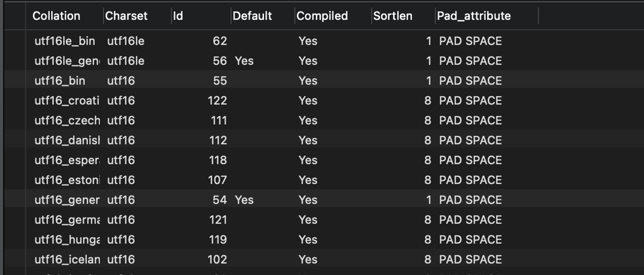
Task: Click Id cell with value 118
Action: tap(218, 160)
